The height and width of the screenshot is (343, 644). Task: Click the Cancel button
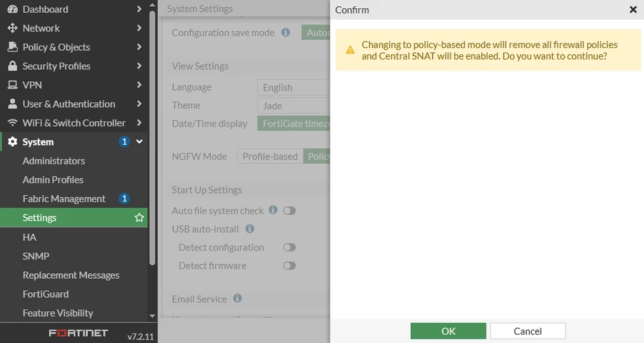527,331
